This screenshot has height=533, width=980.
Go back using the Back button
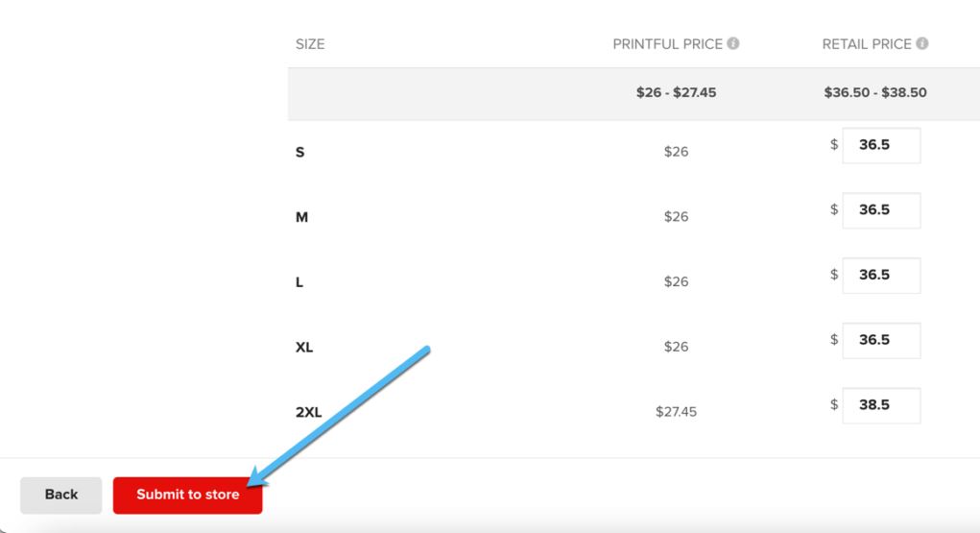pyautogui.click(x=61, y=495)
